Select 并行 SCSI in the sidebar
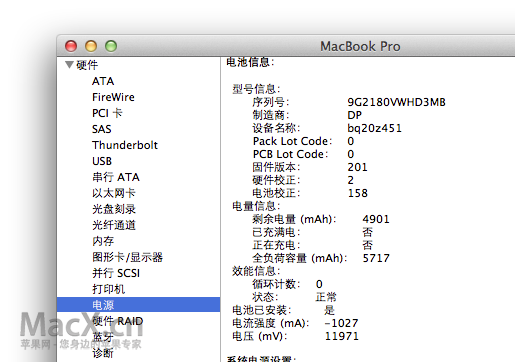Screen dimensions: 515x362 click(x=116, y=273)
